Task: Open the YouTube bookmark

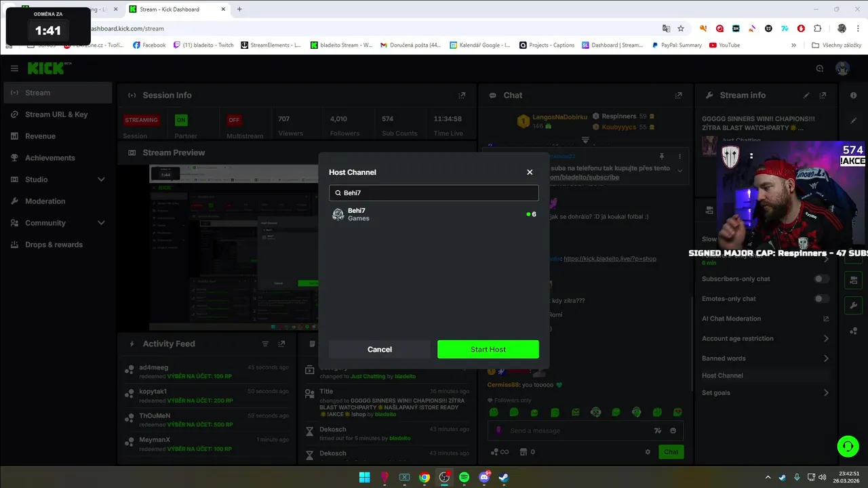Action: click(724, 45)
